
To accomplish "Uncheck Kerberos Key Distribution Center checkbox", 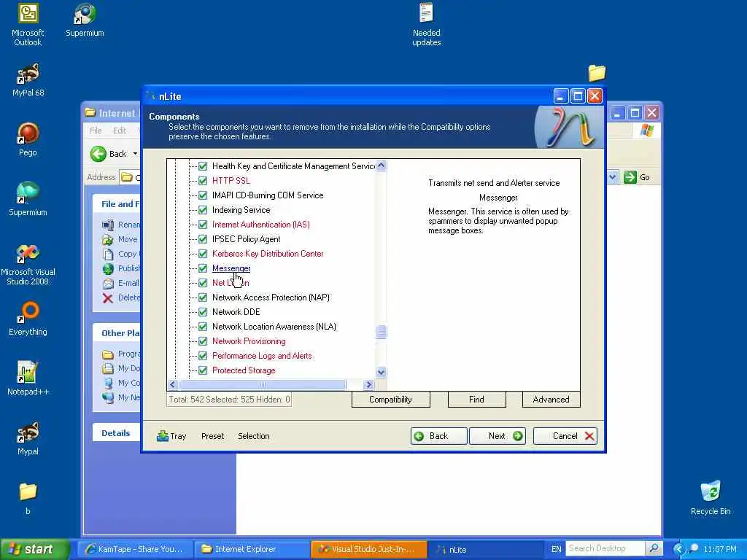I will pyautogui.click(x=203, y=253).
